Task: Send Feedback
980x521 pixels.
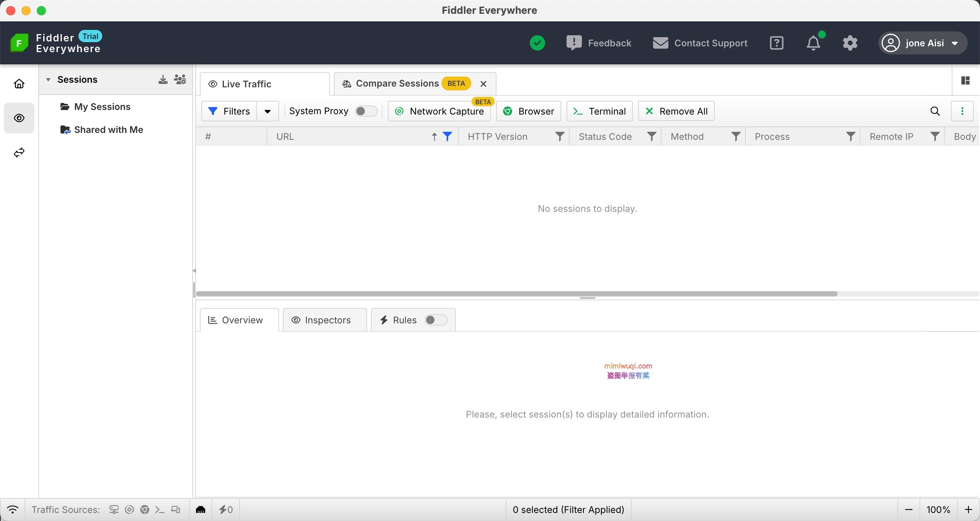Action: pyautogui.click(x=599, y=43)
